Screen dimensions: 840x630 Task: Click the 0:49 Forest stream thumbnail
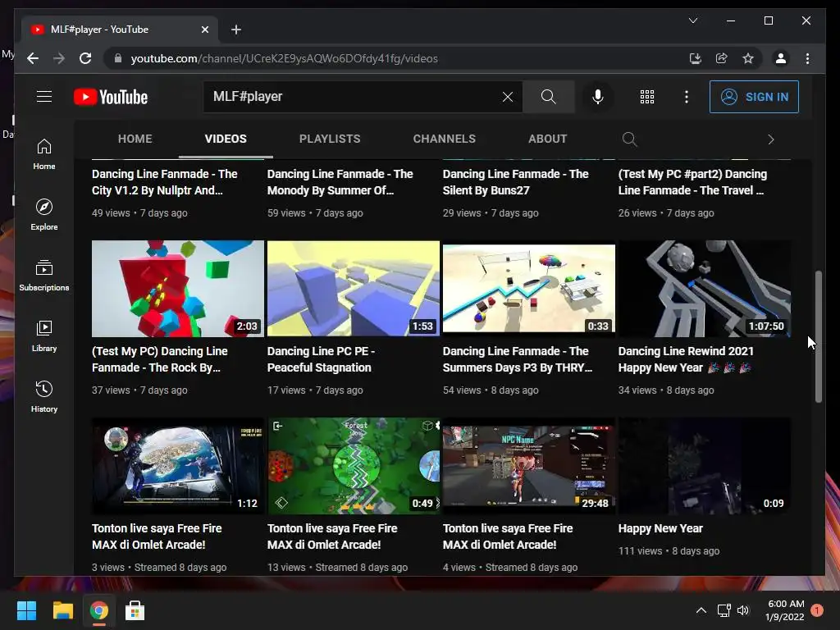pos(354,466)
